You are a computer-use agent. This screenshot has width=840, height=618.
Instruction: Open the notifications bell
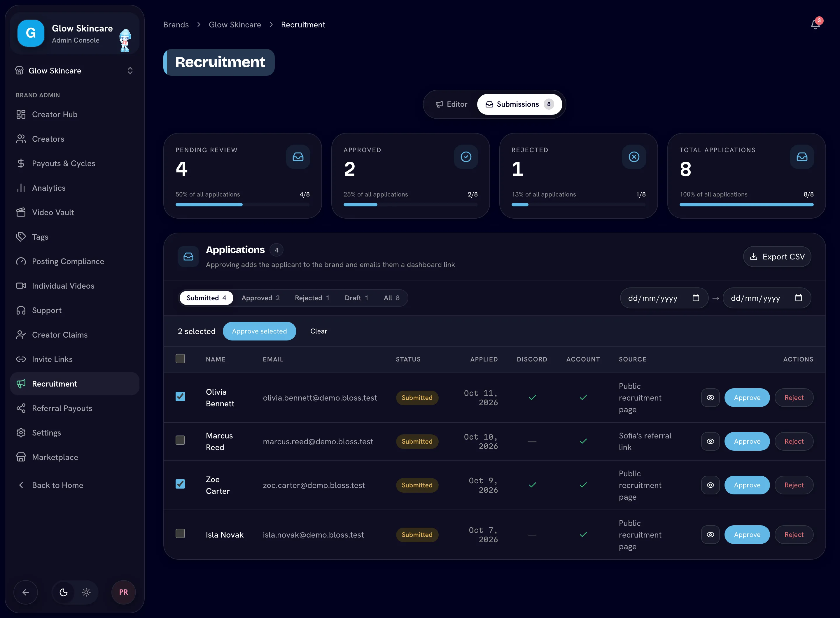click(815, 25)
